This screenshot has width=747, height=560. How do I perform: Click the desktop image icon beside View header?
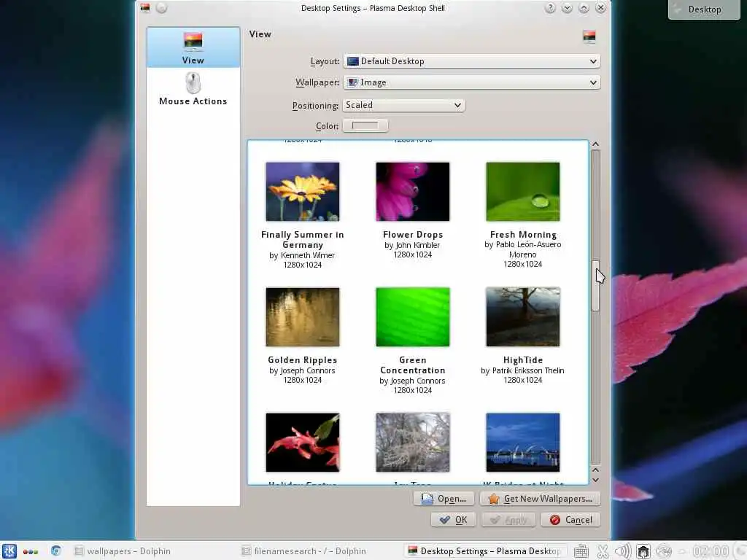tap(589, 36)
